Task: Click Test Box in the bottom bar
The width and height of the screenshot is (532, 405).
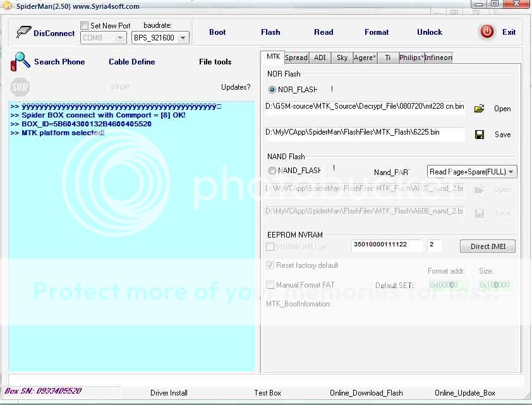Action: (268, 393)
